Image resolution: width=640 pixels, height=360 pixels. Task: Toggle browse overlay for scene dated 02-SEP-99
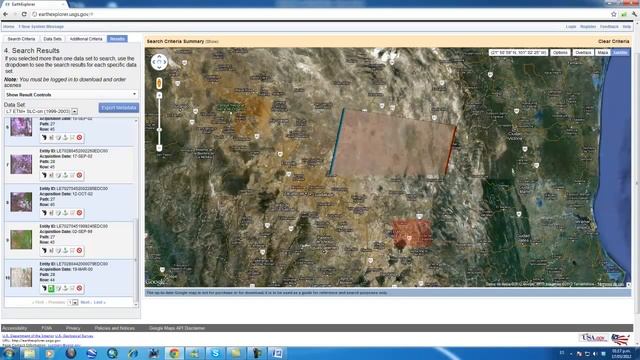click(51, 250)
